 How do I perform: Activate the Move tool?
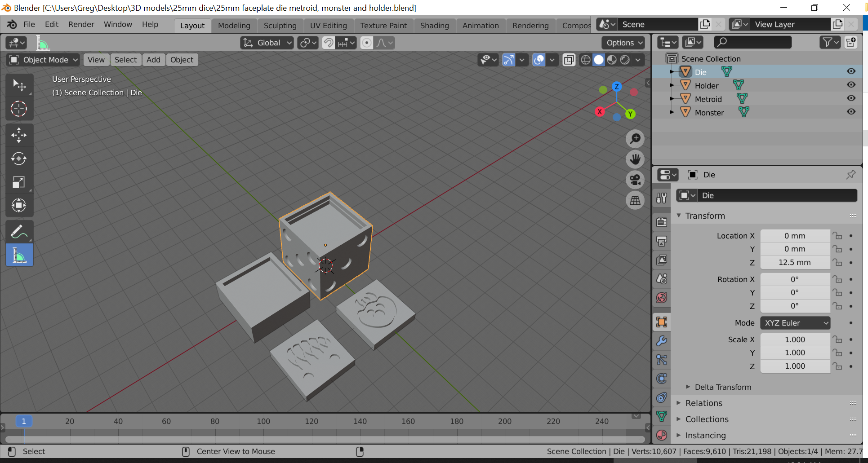19,135
